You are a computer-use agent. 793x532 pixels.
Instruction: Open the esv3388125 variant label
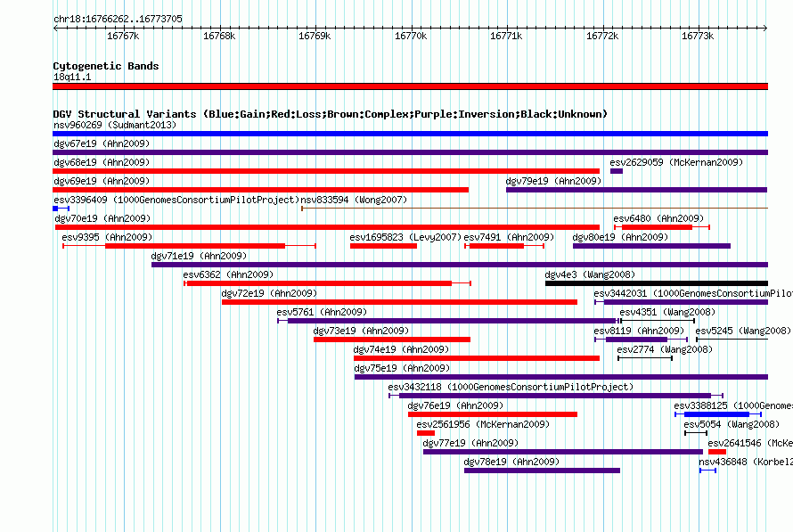click(x=733, y=405)
